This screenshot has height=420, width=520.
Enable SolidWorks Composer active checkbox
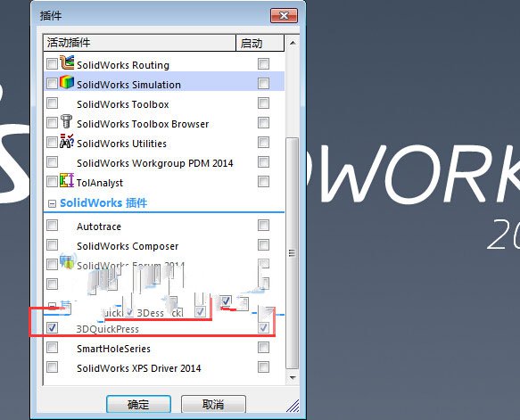click(x=52, y=244)
